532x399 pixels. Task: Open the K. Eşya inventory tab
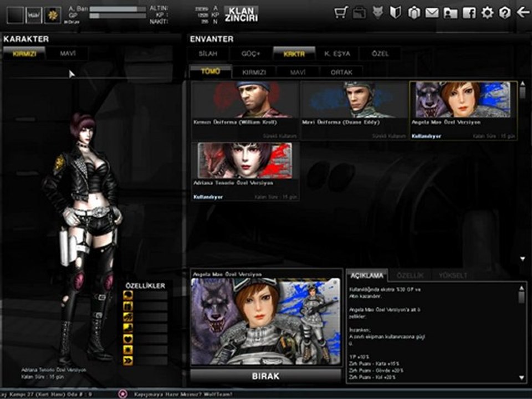tap(337, 54)
